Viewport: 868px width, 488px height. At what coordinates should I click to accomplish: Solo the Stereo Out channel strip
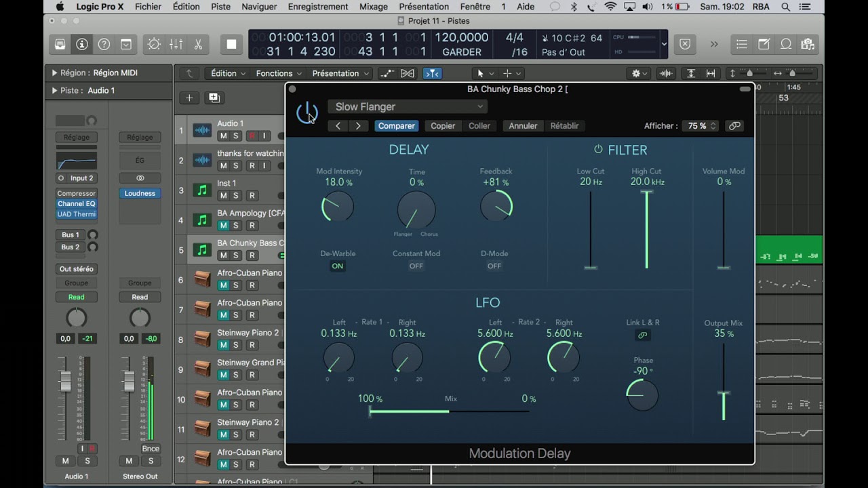tap(151, 461)
